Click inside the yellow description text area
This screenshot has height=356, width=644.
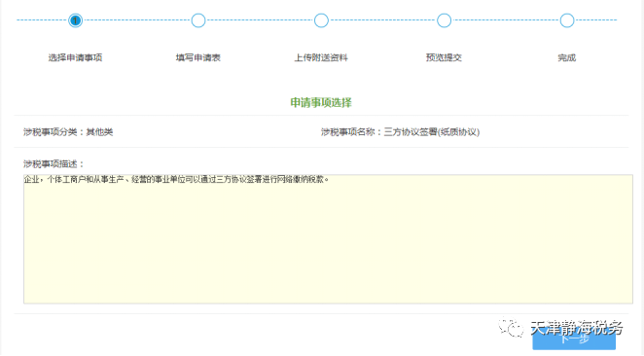point(328,239)
